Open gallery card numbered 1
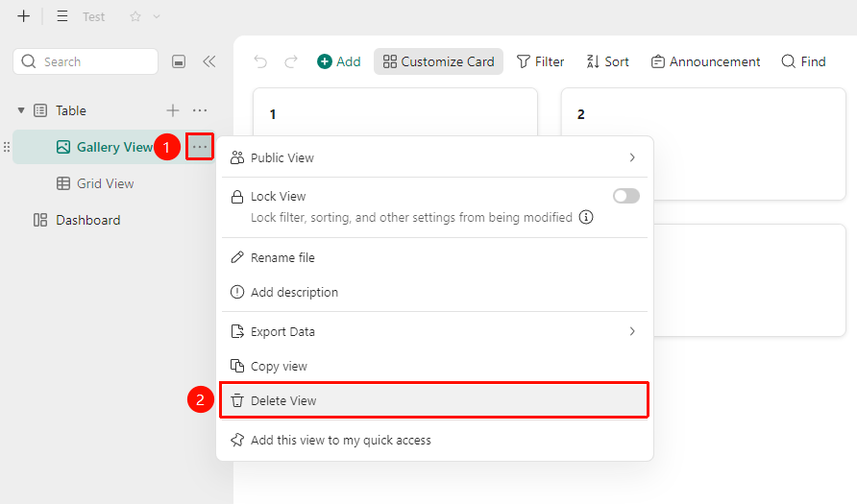This screenshot has width=857, height=504. point(395,112)
